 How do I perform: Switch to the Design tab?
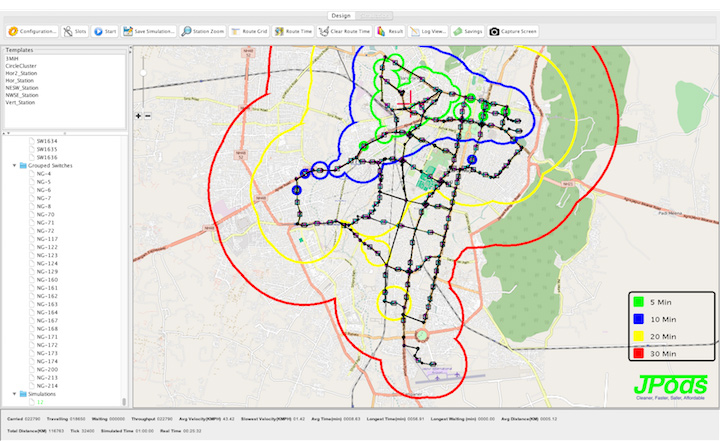342,17
